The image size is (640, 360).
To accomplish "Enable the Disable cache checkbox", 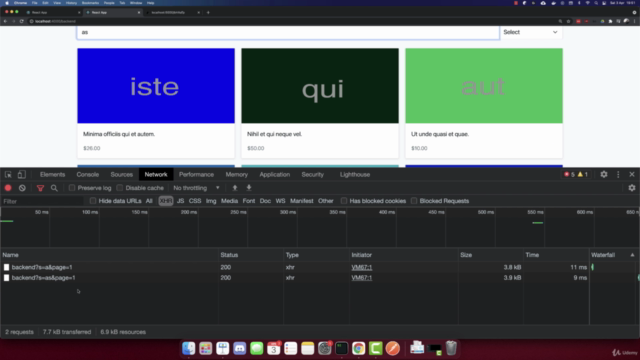I will 120,188.
